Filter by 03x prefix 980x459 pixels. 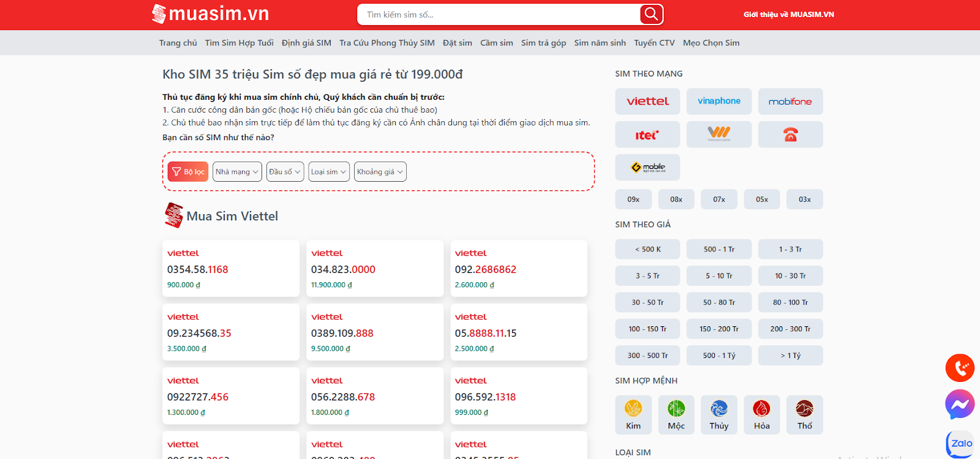pos(805,200)
